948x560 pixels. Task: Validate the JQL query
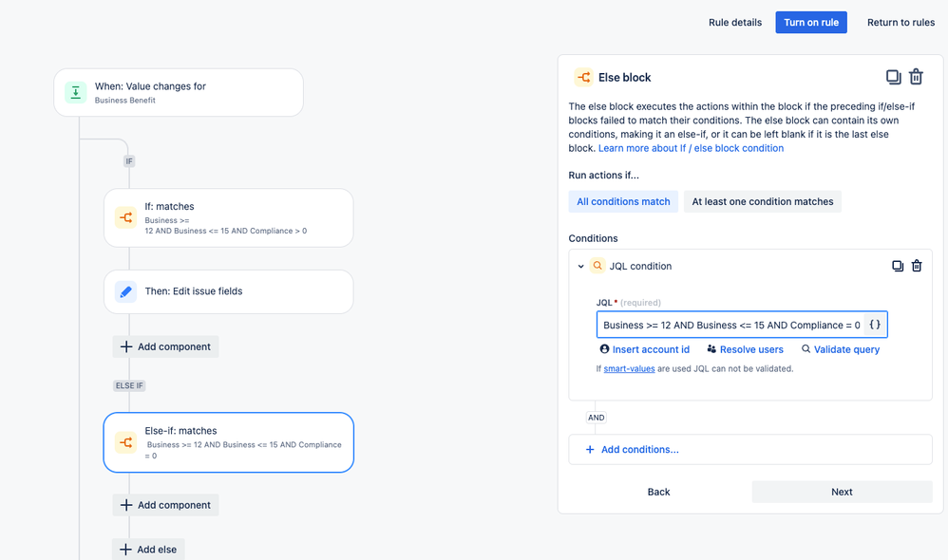[841, 349]
